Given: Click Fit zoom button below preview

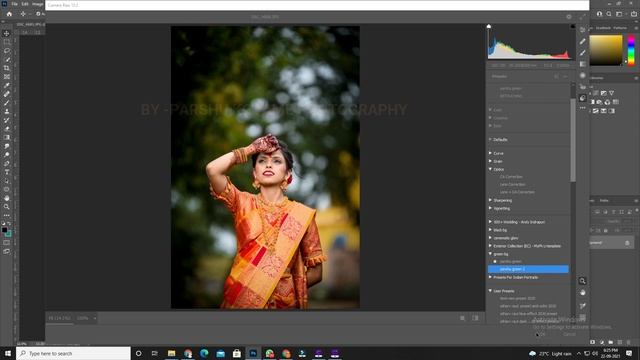Looking at the screenshot, I should [x=60, y=318].
